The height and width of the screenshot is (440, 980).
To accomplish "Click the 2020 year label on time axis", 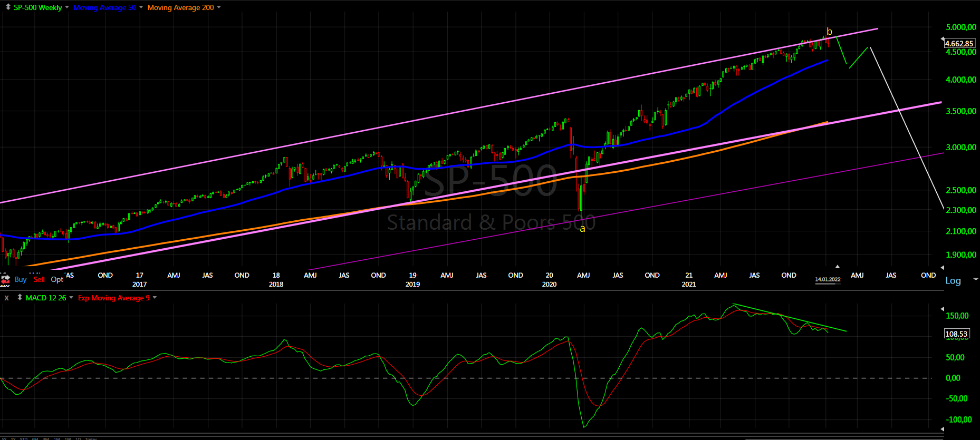I will [x=549, y=285].
